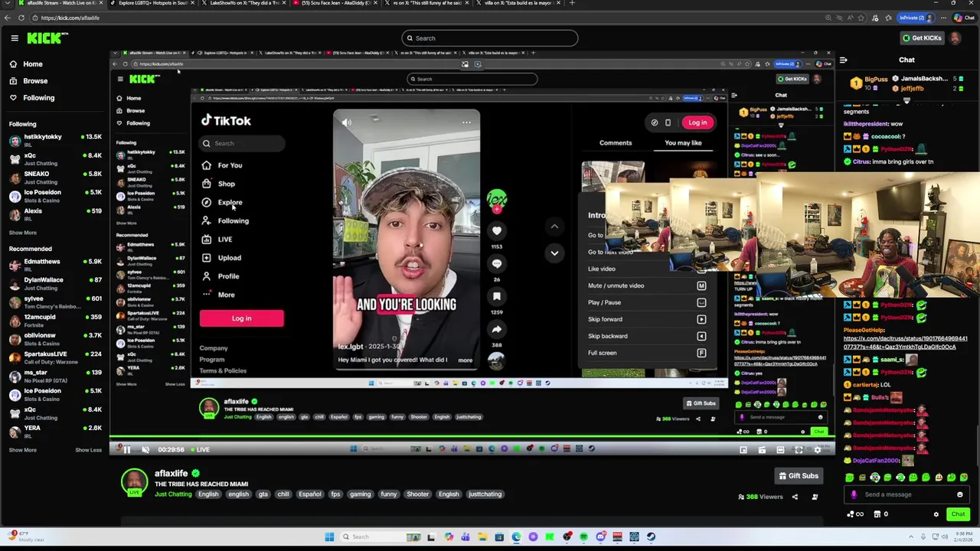Share the stream via share icon

tap(795, 497)
